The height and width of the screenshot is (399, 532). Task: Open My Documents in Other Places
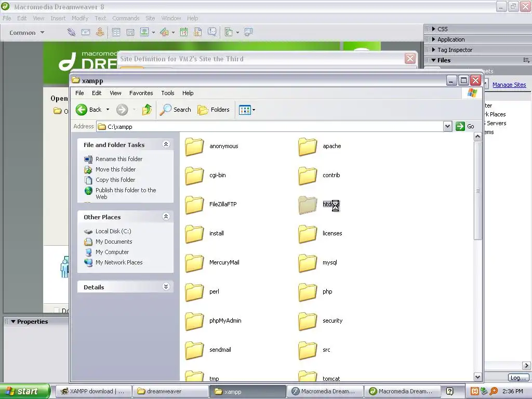click(114, 242)
